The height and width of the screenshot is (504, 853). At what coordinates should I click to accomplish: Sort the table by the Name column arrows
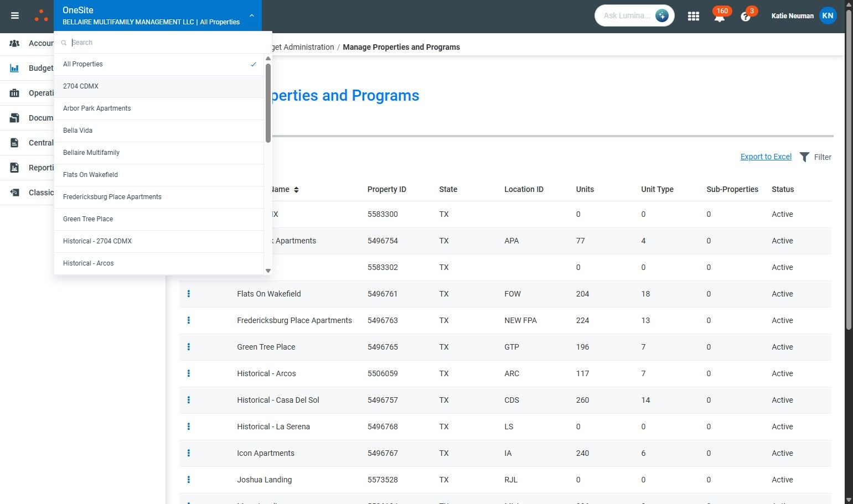coord(296,190)
